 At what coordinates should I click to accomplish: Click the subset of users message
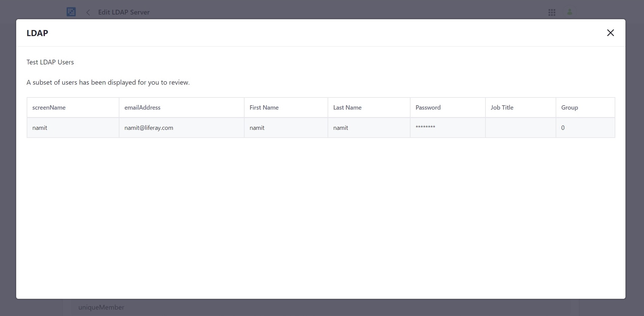[x=108, y=82]
